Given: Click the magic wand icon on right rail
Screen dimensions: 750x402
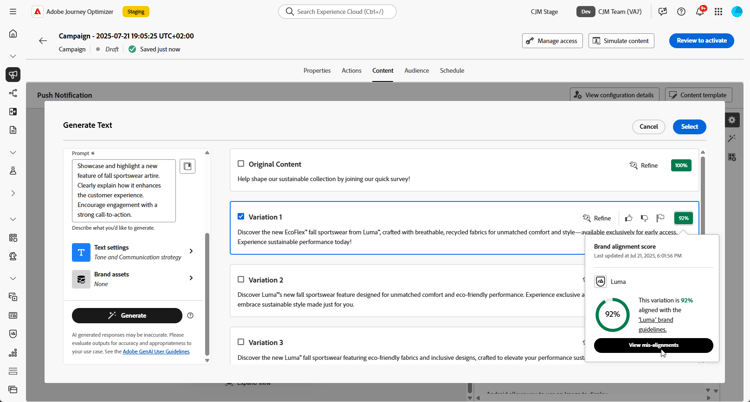Looking at the screenshot, I should (x=732, y=138).
